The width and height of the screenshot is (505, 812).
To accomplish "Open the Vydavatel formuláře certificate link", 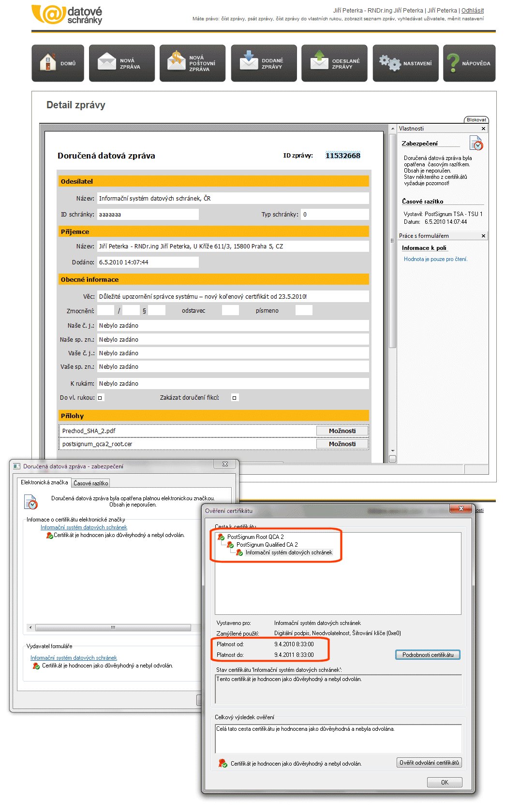I will [74, 658].
